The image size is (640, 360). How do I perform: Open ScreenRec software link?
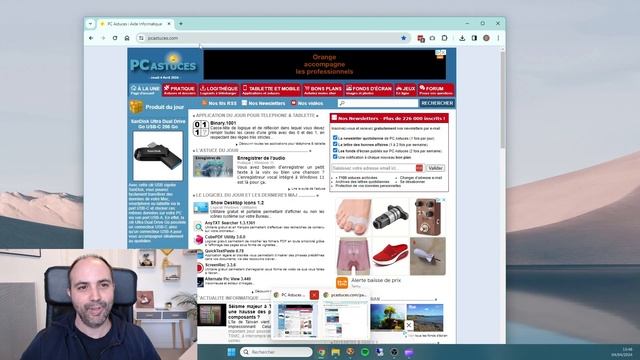(x=220, y=265)
